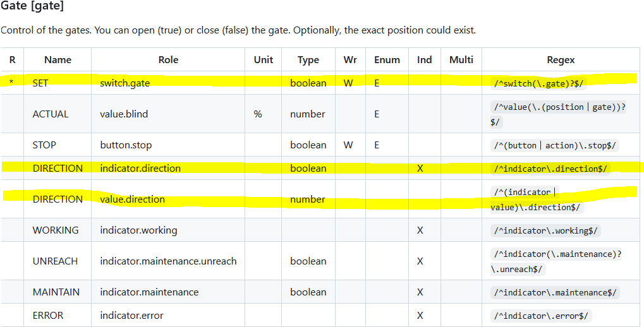This screenshot has height=327, width=644.
Task: Click the percent unit in ACTUAL row
Action: 258,114
